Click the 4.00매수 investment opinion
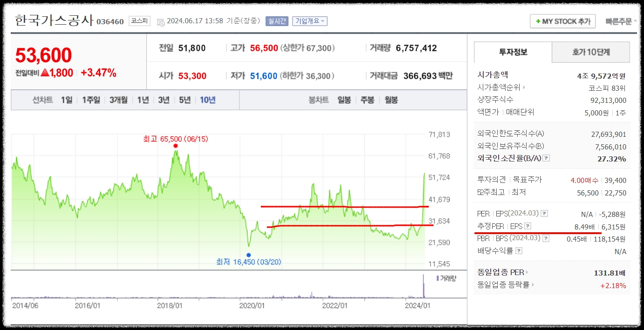This screenshot has height=330, width=644. (584, 180)
